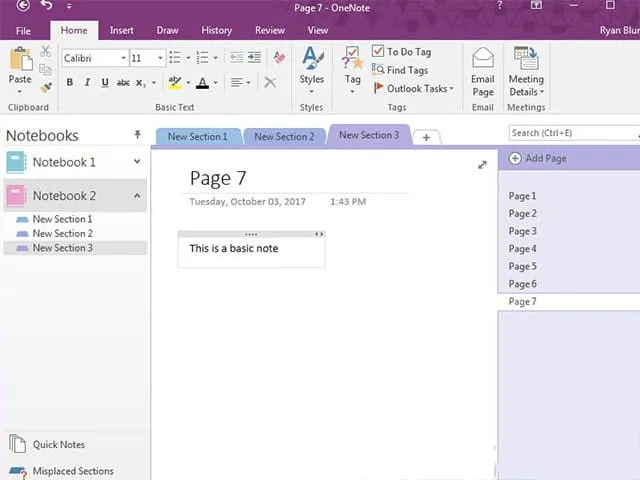Screen dimensions: 640x480
Task: Open bullet style dropdown arrow
Action: coord(188,58)
